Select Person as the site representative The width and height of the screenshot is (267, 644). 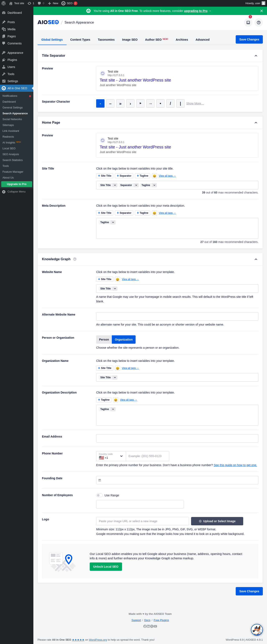[104, 340]
